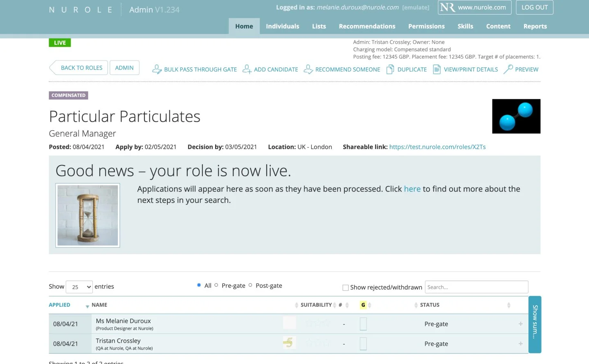Select the Pre-gate filter radio button
Viewport: 589px width, 364px height.
(x=216, y=285)
